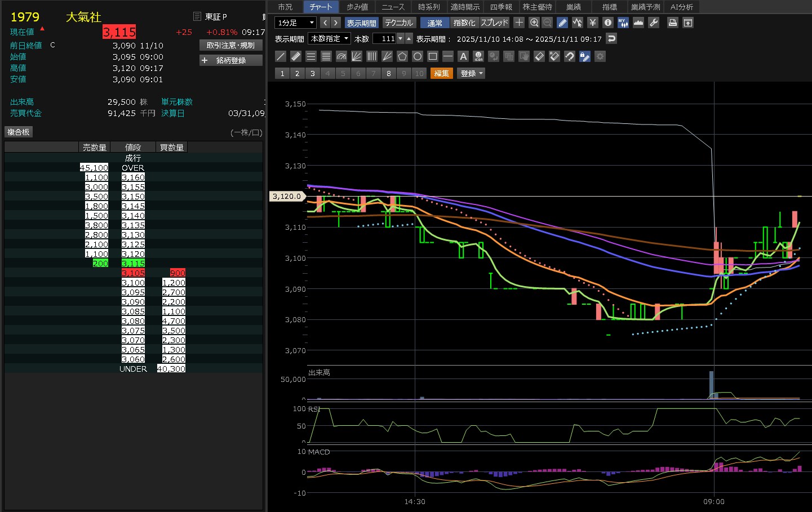Screen dimensions: 812x512
Task: Click the 銘柄登録 button
Action: coord(231,60)
